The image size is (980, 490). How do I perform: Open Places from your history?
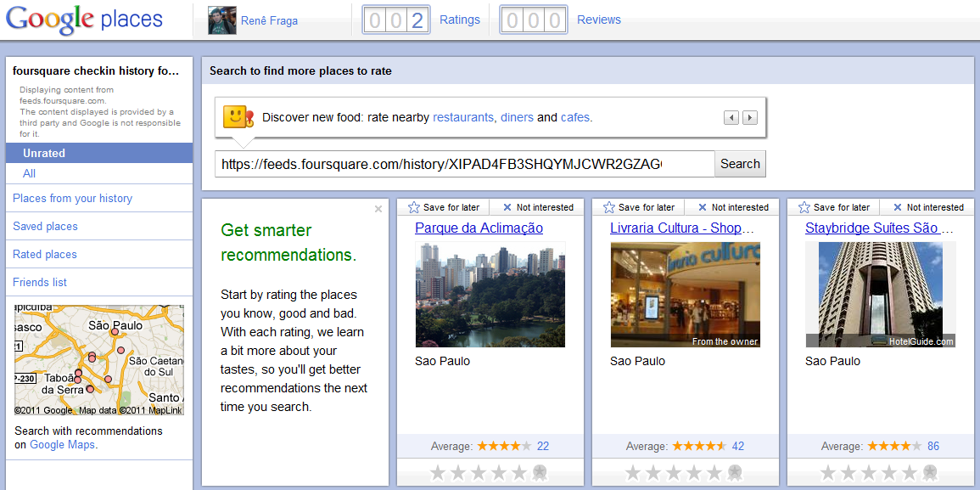73,199
